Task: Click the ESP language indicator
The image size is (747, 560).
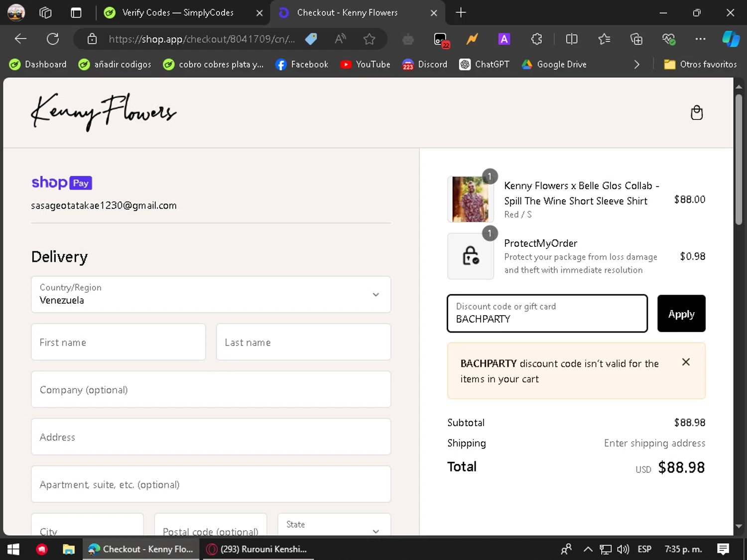Action: (644, 549)
